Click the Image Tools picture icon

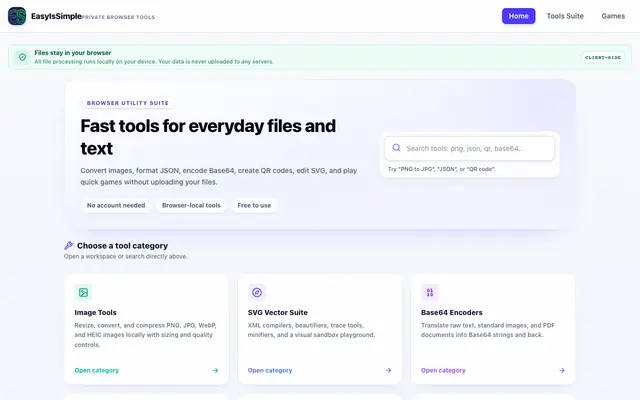(x=83, y=292)
